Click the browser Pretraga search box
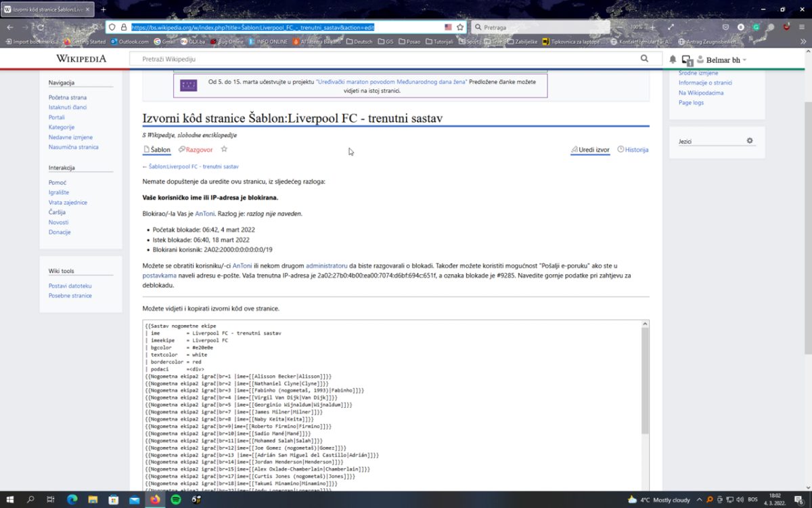Image resolution: width=812 pixels, height=508 pixels. coord(540,27)
